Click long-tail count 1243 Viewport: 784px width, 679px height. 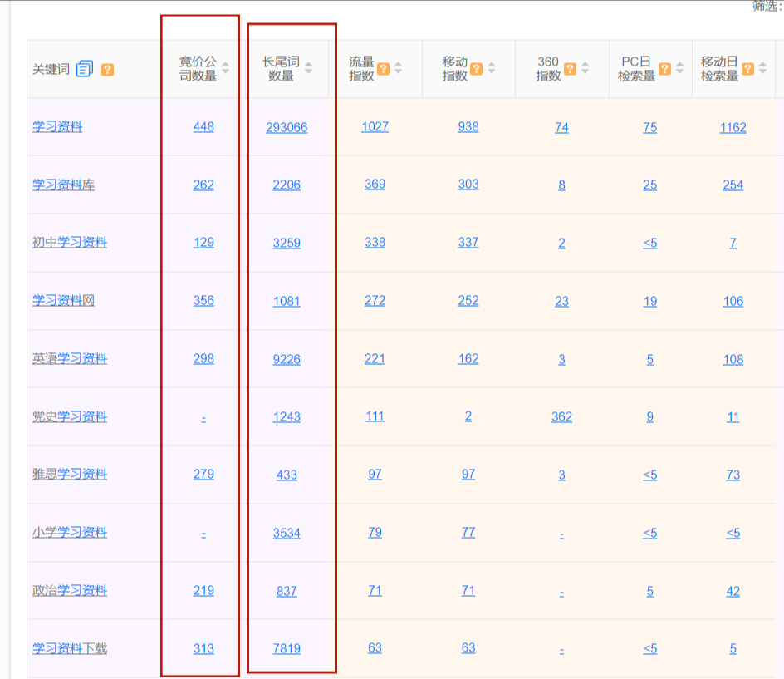coord(287,417)
